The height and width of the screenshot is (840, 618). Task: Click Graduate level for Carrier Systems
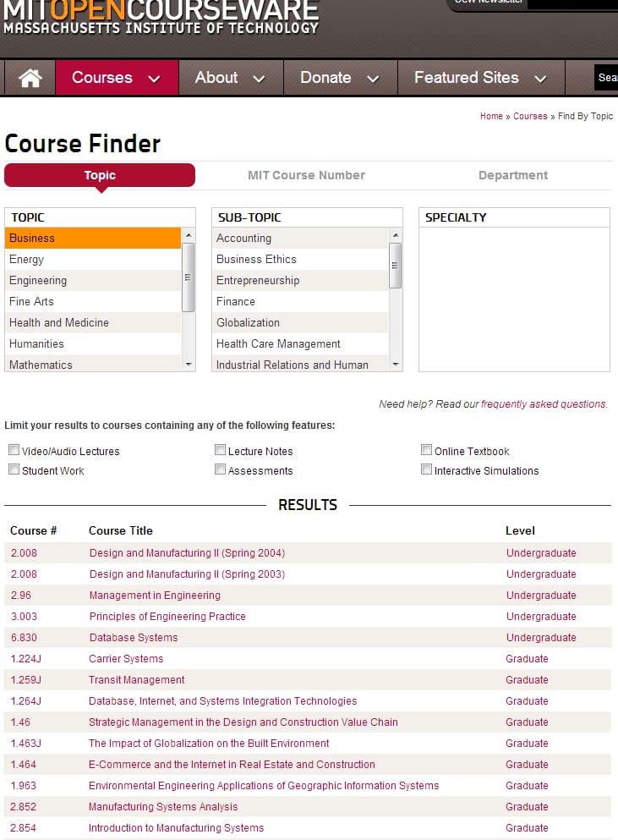tap(527, 659)
